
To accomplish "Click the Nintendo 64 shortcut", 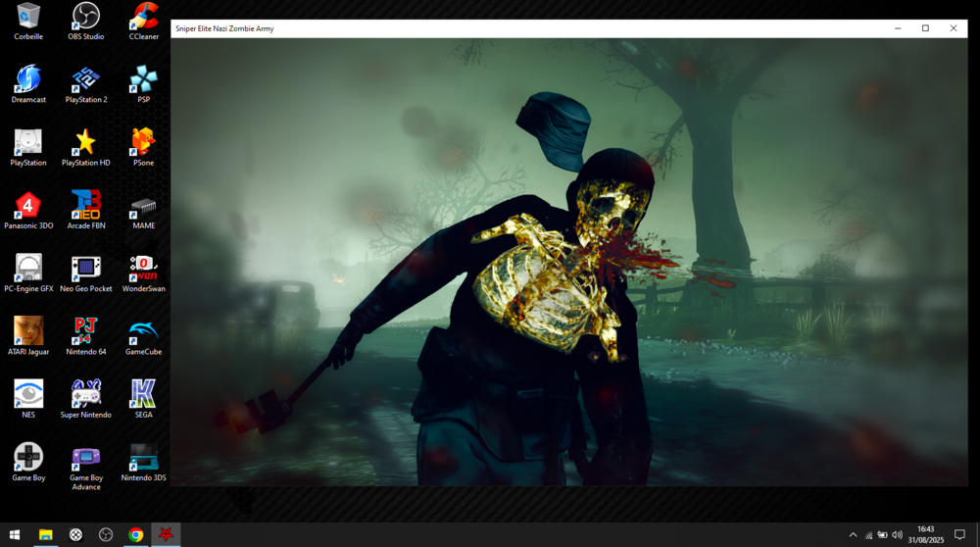I will point(86,331).
